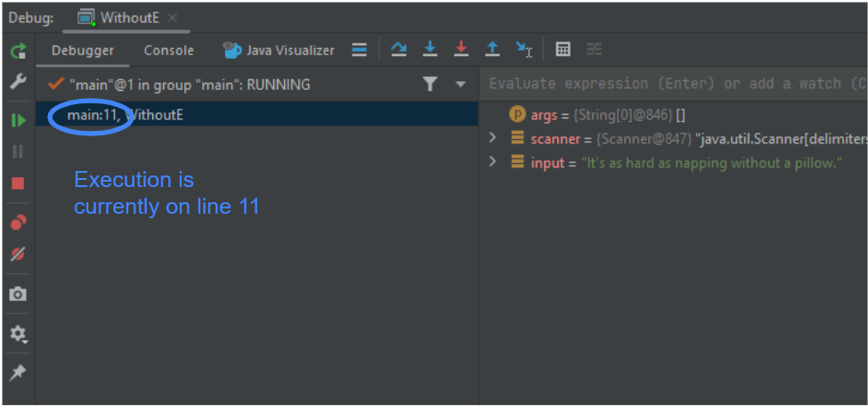Pin the debug tab with the pin icon
Viewport: 868px width, 407px height.
click(18, 372)
